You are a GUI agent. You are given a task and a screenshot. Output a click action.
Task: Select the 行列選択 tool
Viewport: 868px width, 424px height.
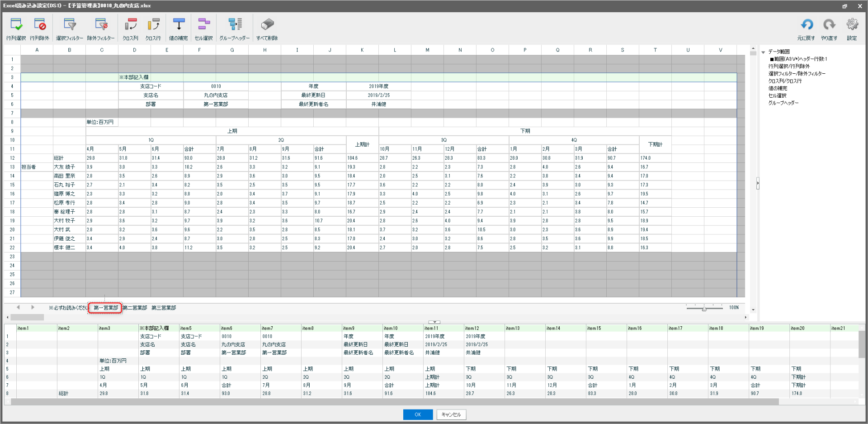point(16,28)
